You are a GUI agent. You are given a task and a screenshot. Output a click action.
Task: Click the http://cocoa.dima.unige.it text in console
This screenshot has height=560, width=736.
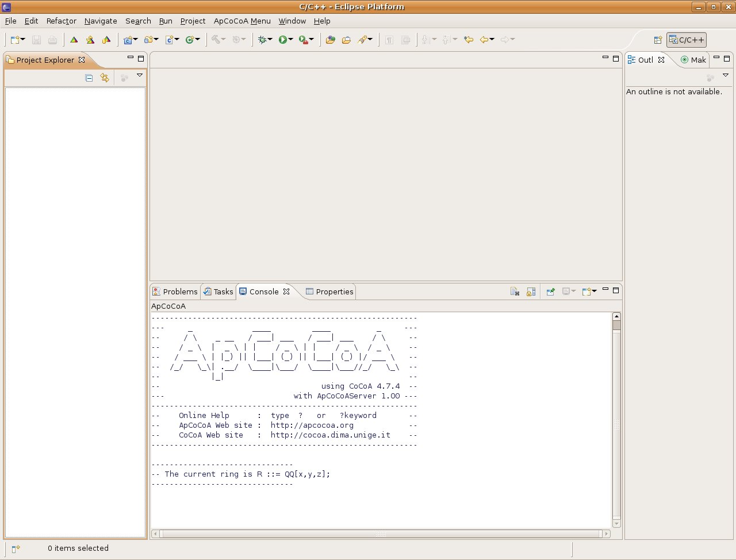[x=331, y=435]
